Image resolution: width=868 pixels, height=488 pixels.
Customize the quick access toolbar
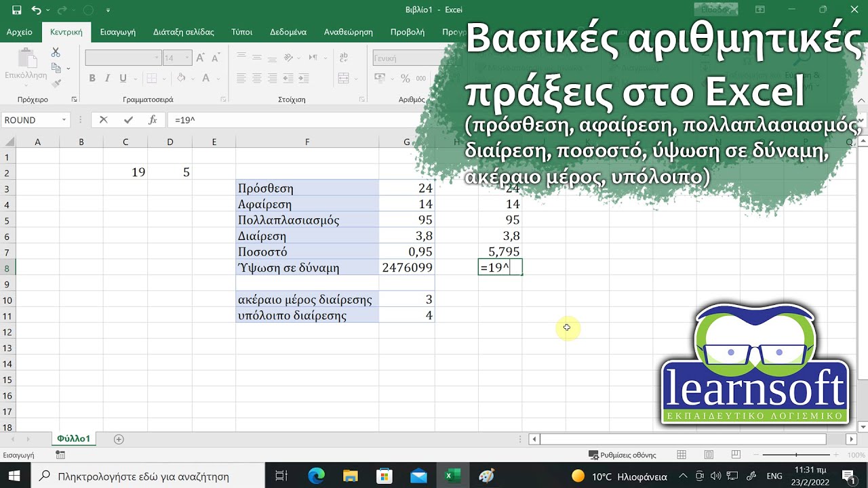point(107,10)
